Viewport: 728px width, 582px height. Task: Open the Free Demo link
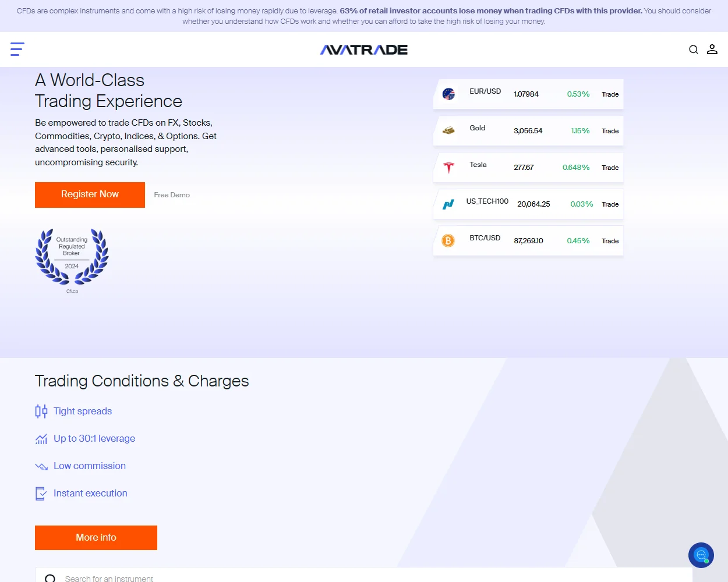171,194
